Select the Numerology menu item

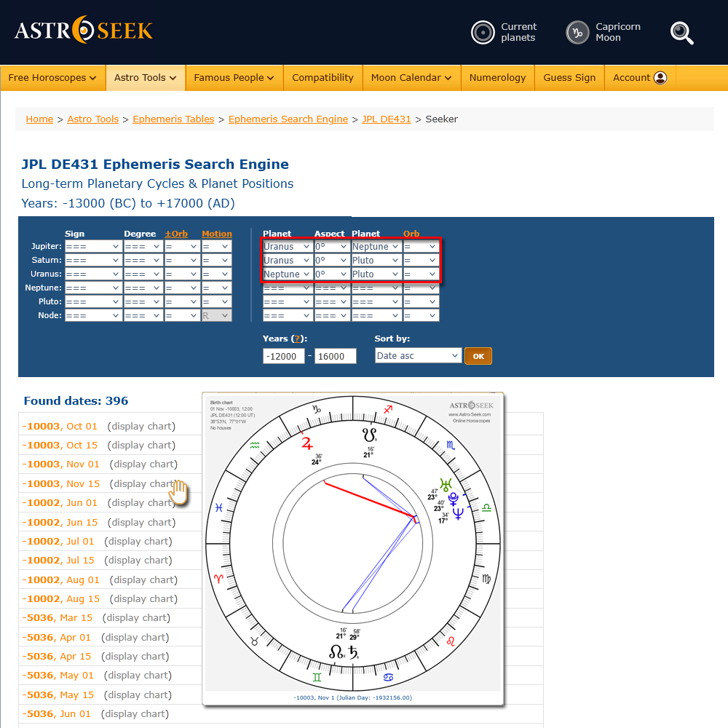497,78
